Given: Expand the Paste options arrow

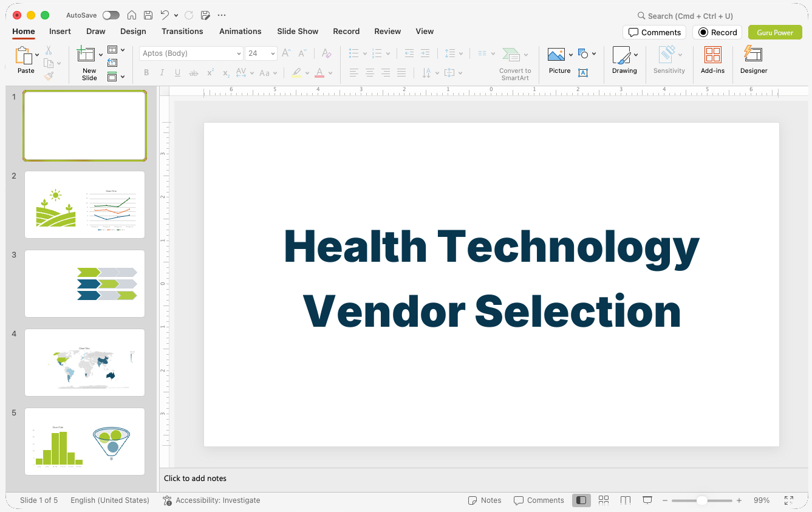Looking at the screenshot, I should [x=37, y=55].
